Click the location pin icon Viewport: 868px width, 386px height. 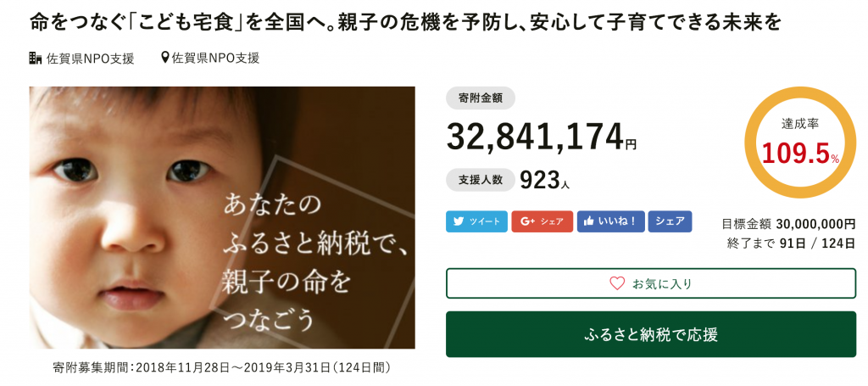point(165,59)
